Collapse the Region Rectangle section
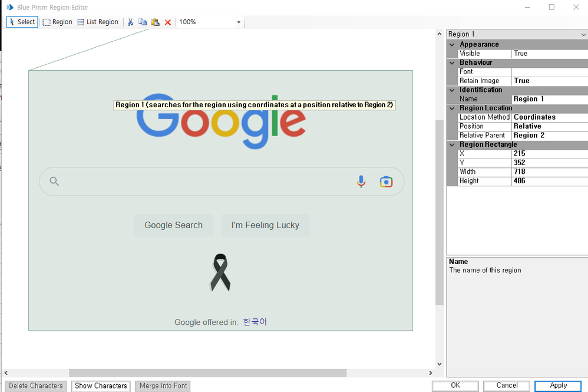588x392 pixels. tap(452, 144)
